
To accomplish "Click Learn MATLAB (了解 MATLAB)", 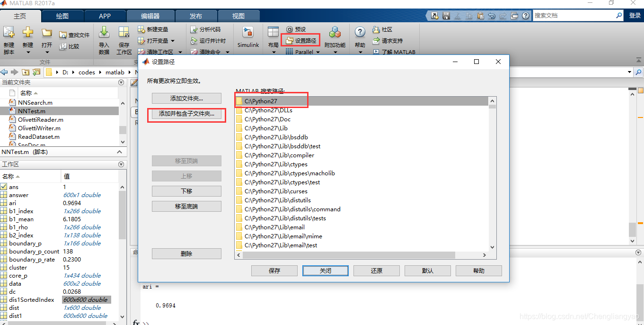I will [394, 52].
